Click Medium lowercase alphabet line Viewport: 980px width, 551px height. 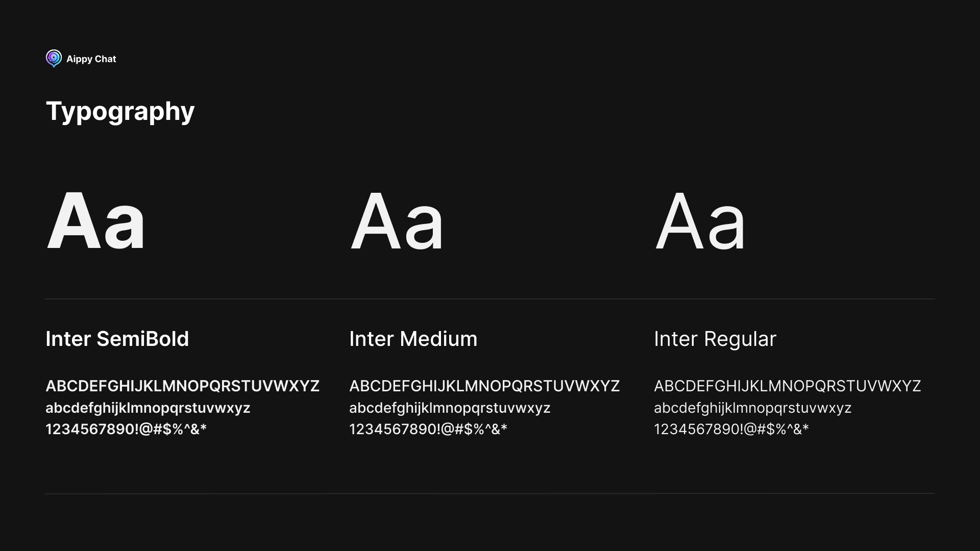[450, 408]
